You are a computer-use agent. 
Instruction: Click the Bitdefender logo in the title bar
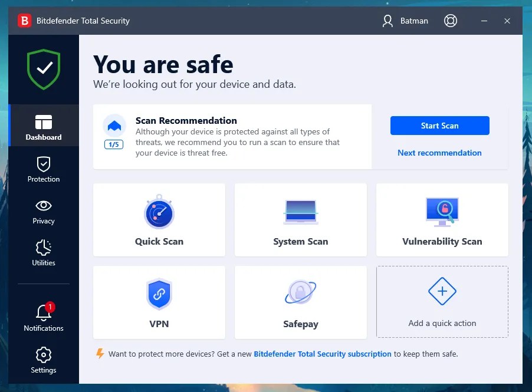point(24,21)
